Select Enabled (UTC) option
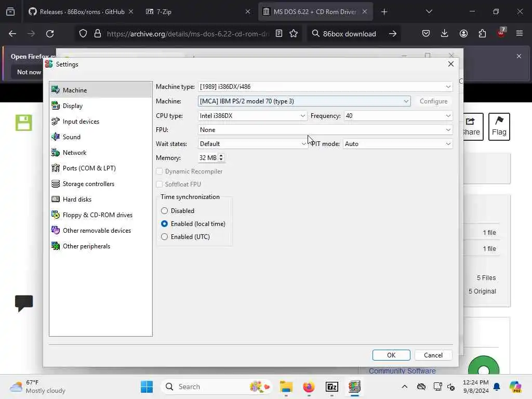This screenshot has height=399, width=532. pyautogui.click(x=164, y=236)
